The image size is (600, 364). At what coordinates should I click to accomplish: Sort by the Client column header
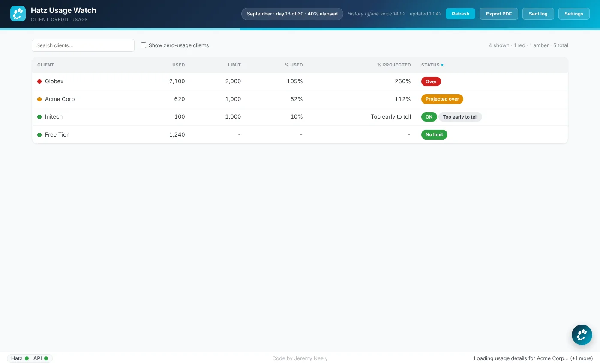45,65
